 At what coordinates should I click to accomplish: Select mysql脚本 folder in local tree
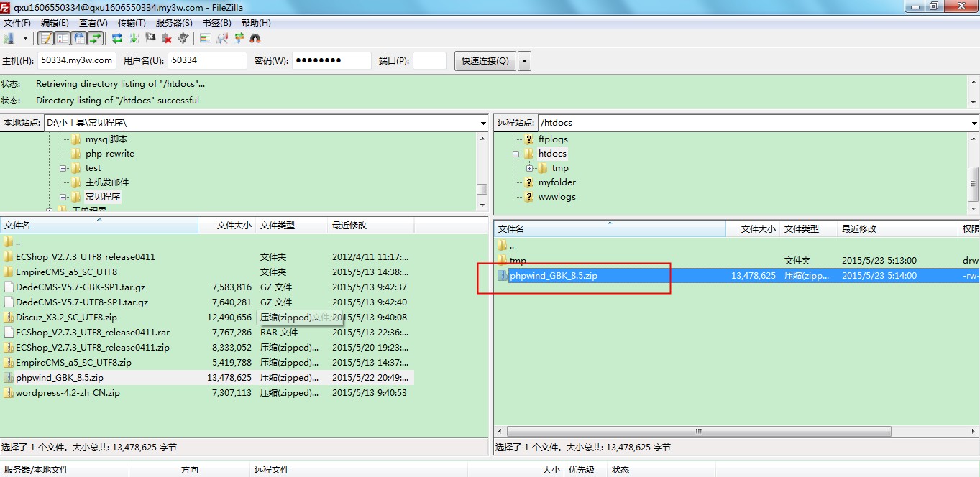tap(106, 139)
